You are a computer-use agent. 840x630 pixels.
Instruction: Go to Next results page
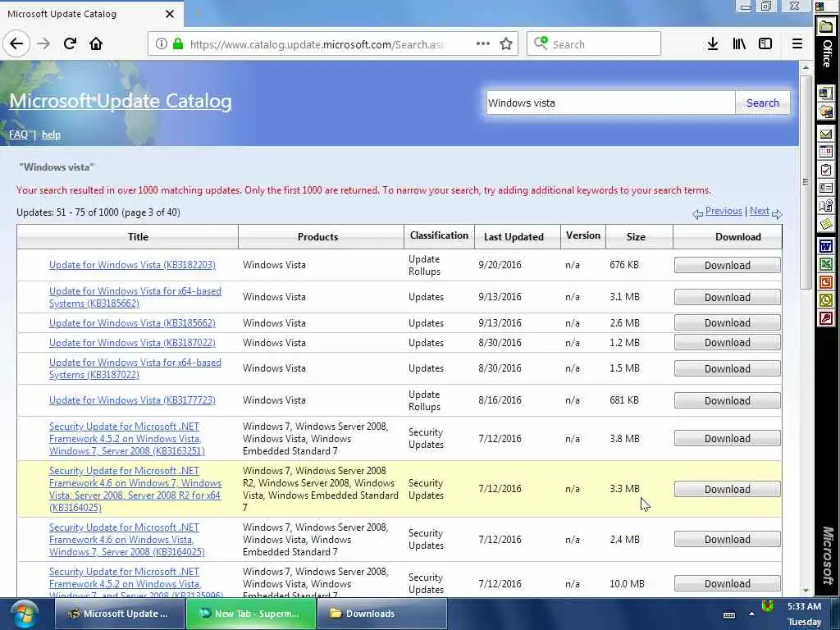click(x=759, y=211)
